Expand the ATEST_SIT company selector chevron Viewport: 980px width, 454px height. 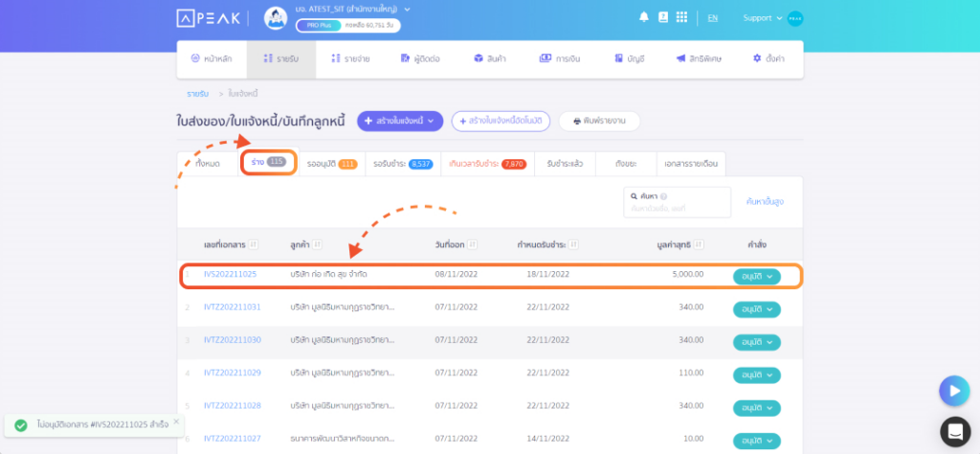coord(408,10)
